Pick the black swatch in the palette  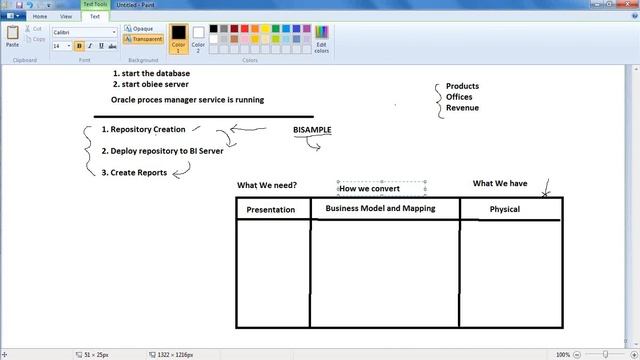pos(213,29)
